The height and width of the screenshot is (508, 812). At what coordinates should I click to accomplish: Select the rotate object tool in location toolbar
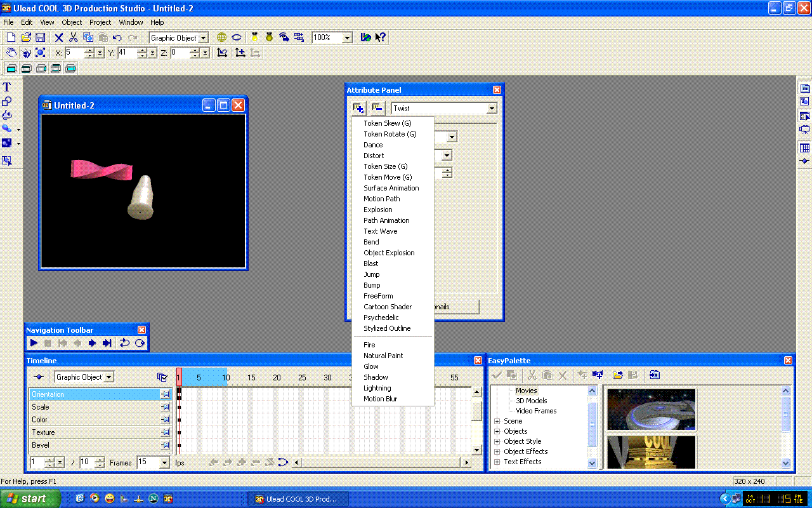pyautogui.click(x=25, y=53)
